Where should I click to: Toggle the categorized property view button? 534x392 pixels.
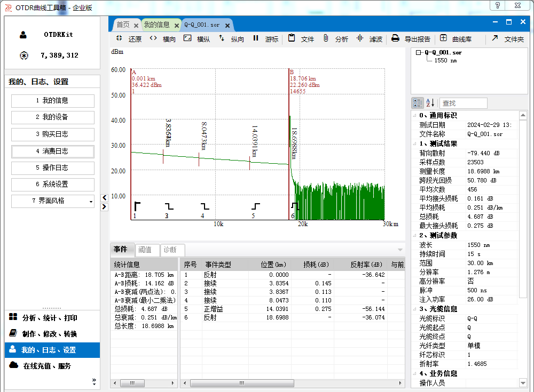[418, 103]
